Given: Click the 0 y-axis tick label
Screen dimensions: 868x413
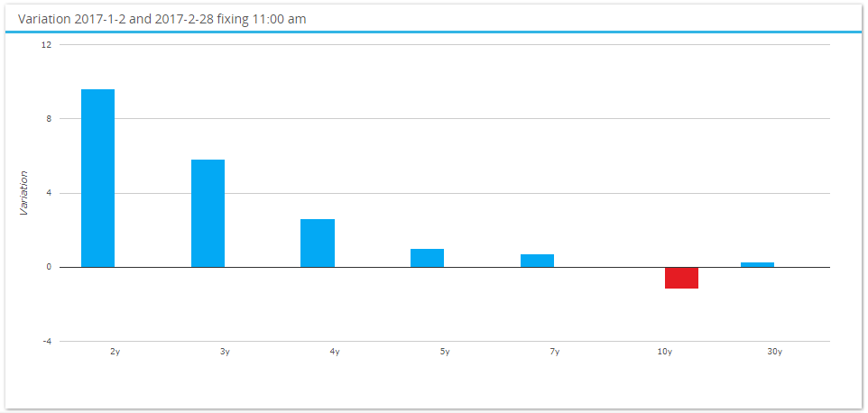Looking at the screenshot, I should click(50, 267).
